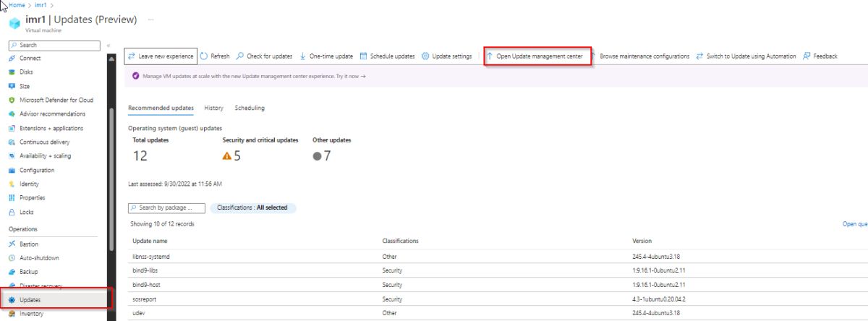Viewport: 868px width, 321px height.
Task: Click the sidebar vertical scrollbar
Action: pos(111,179)
